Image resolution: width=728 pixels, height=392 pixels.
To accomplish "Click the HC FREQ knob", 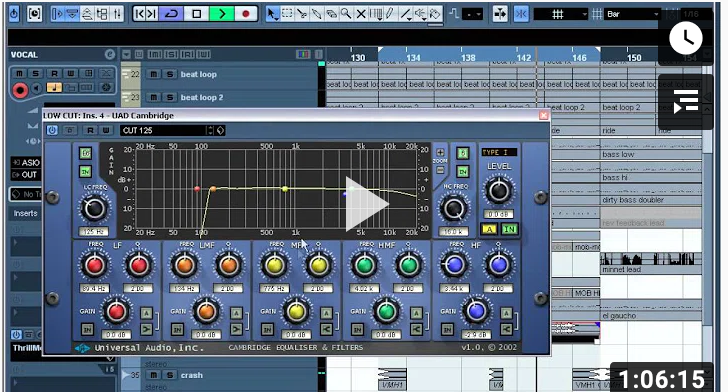I will click(454, 209).
